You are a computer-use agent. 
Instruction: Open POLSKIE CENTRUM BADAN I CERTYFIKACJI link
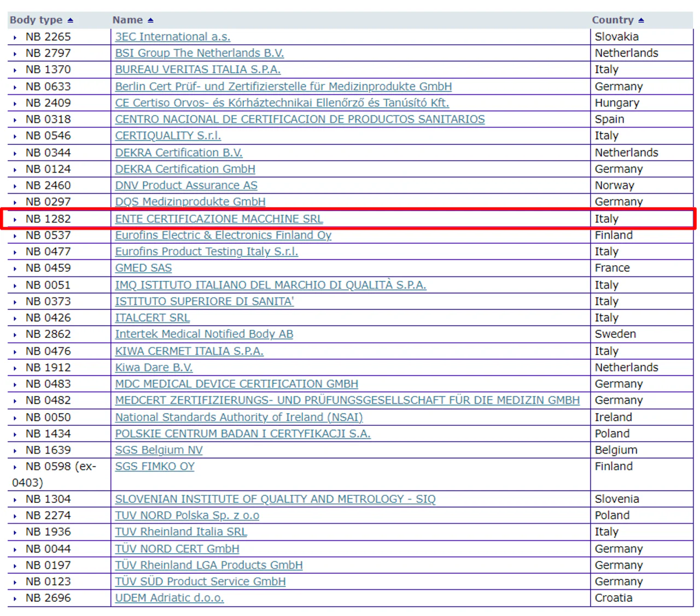(x=243, y=433)
